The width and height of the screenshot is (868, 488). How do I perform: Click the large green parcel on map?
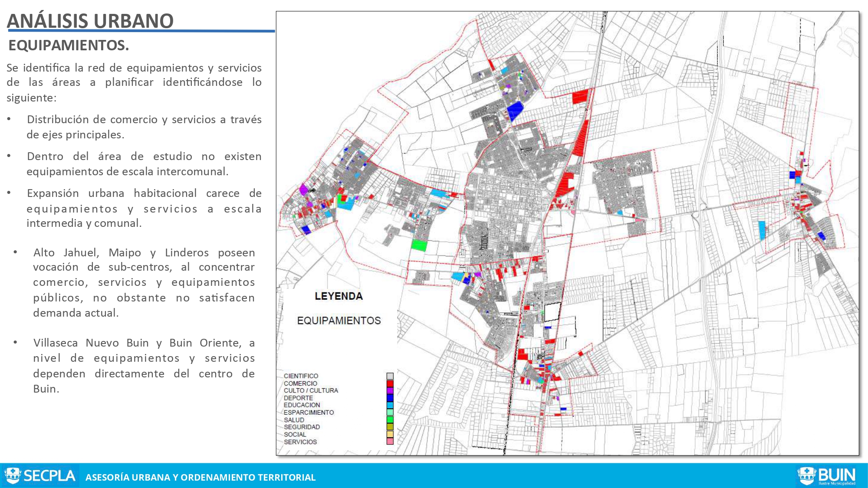point(419,245)
